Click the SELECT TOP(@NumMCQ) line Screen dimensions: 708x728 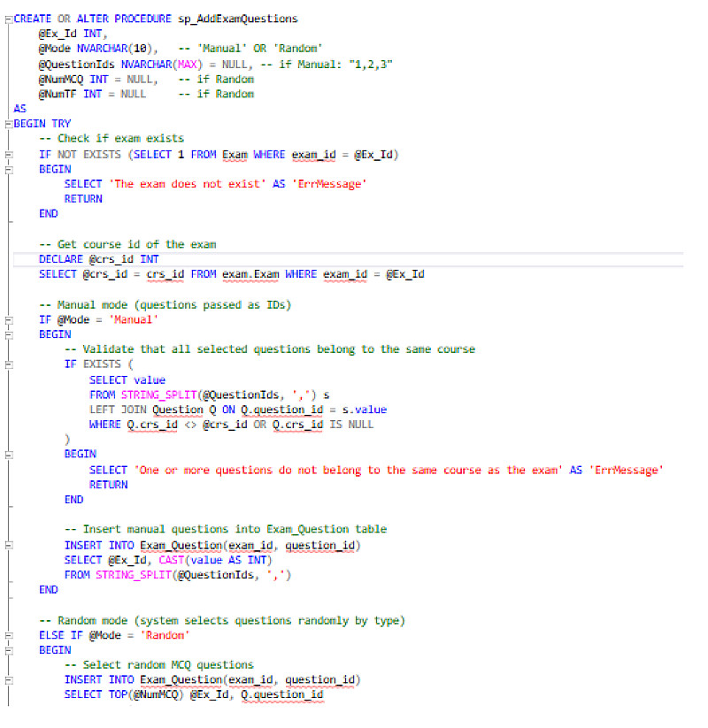point(194,695)
